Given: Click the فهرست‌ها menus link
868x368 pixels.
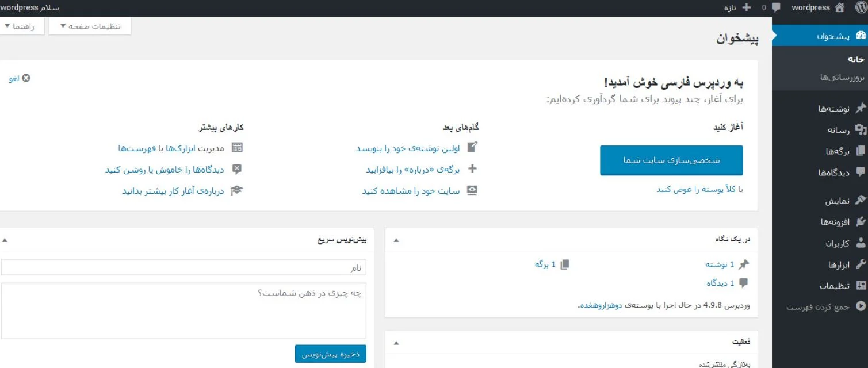Looking at the screenshot, I should pyautogui.click(x=137, y=148).
